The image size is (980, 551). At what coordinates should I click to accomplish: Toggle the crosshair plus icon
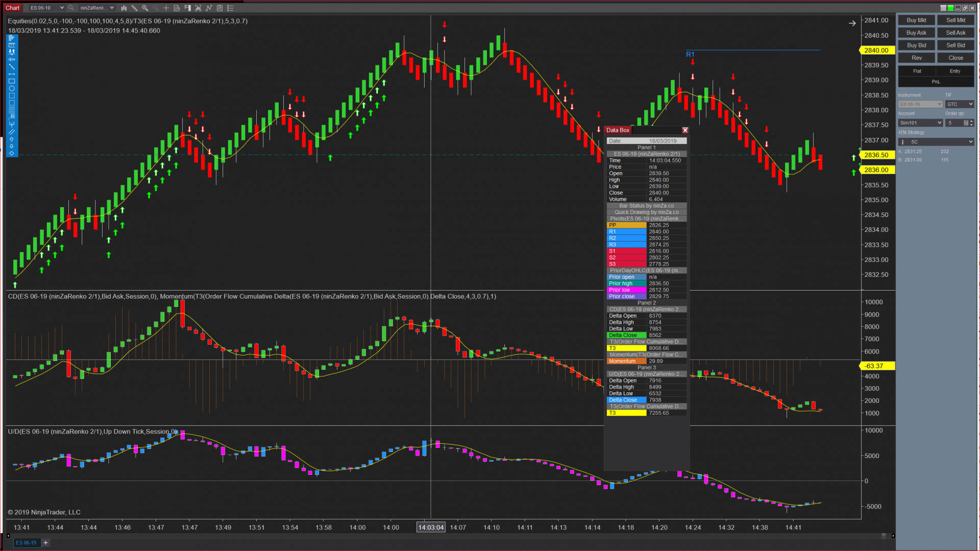166,8
